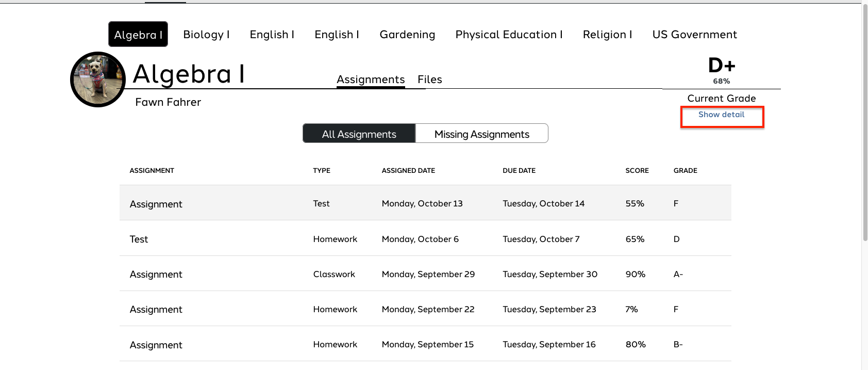868x370 pixels.
Task: Click the Due Date column header
Action: pos(519,171)
